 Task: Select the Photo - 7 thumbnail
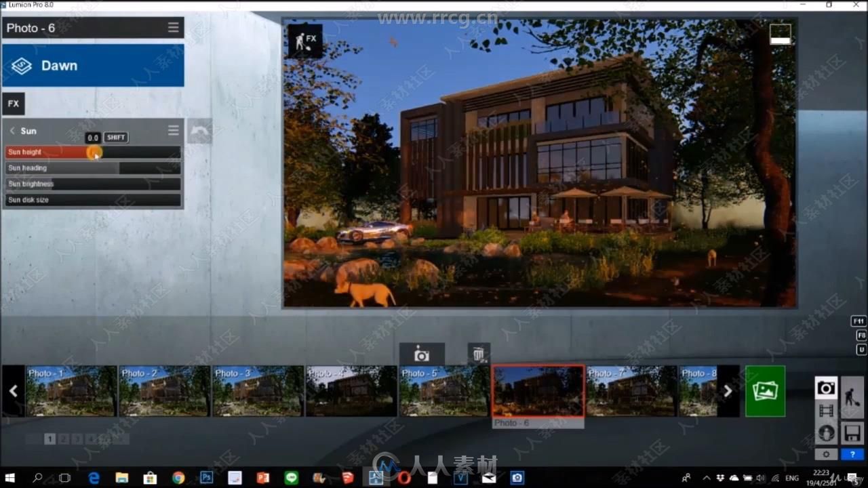tap(631, 391)
